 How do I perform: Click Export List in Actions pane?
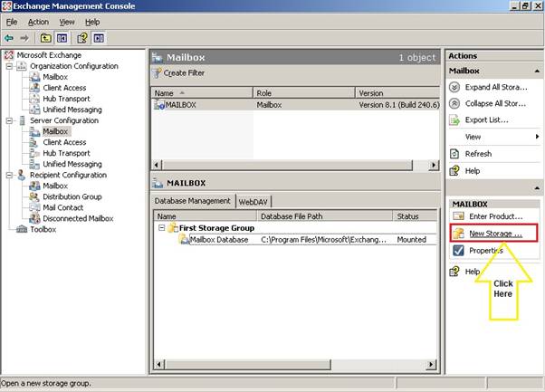pos(486,120)
